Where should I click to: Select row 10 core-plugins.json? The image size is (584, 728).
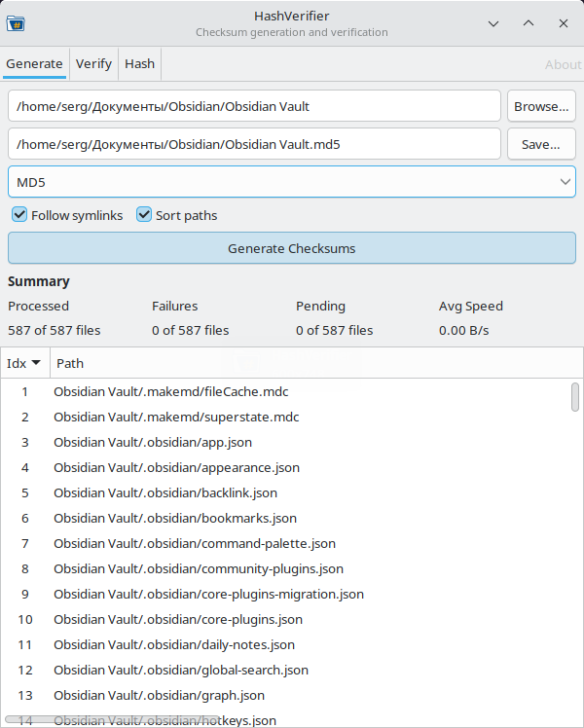tap(286, 619)
